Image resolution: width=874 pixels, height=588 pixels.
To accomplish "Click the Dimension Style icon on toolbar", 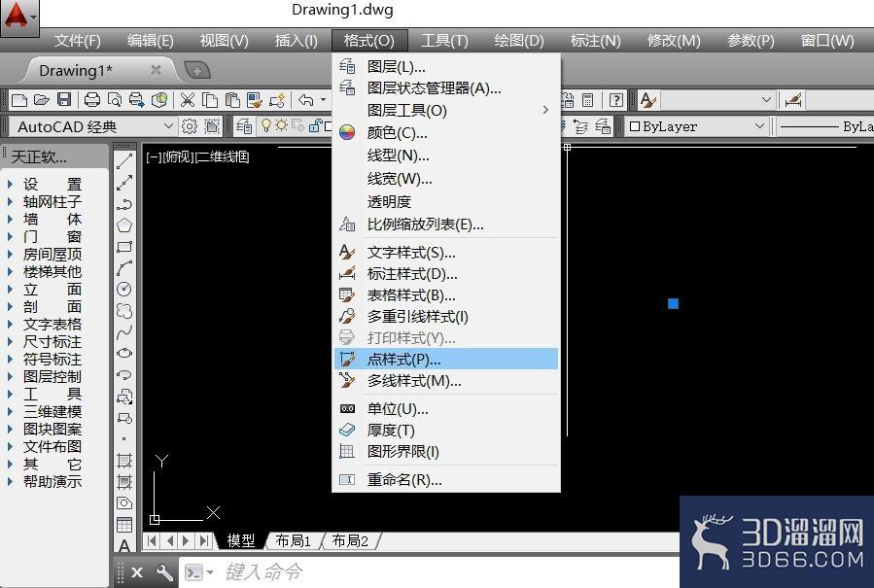I will coord(793,100).
